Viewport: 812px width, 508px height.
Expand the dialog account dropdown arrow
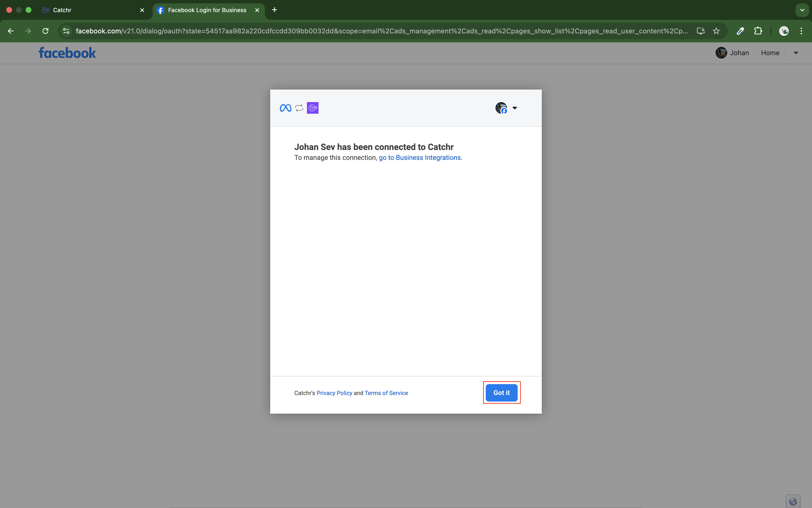click(515, 108)
